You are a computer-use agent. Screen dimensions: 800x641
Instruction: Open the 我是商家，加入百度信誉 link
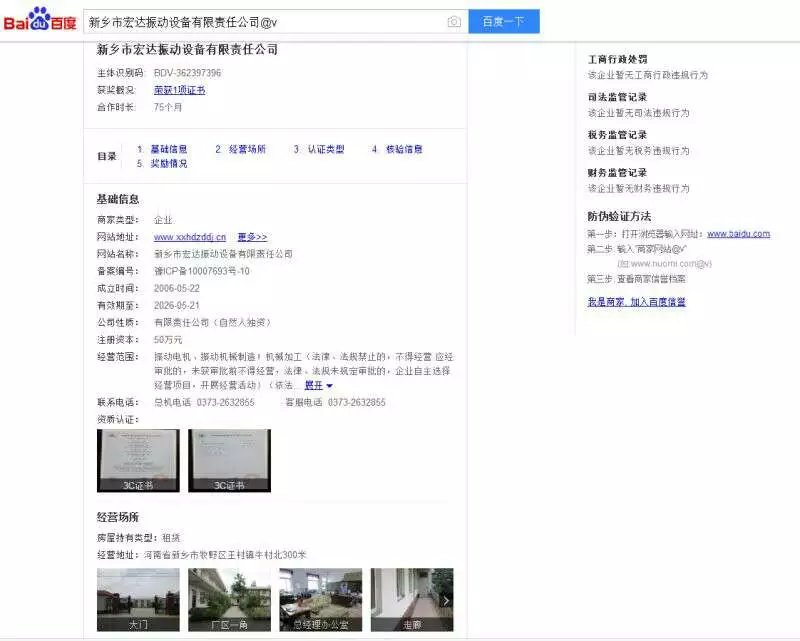636,302
